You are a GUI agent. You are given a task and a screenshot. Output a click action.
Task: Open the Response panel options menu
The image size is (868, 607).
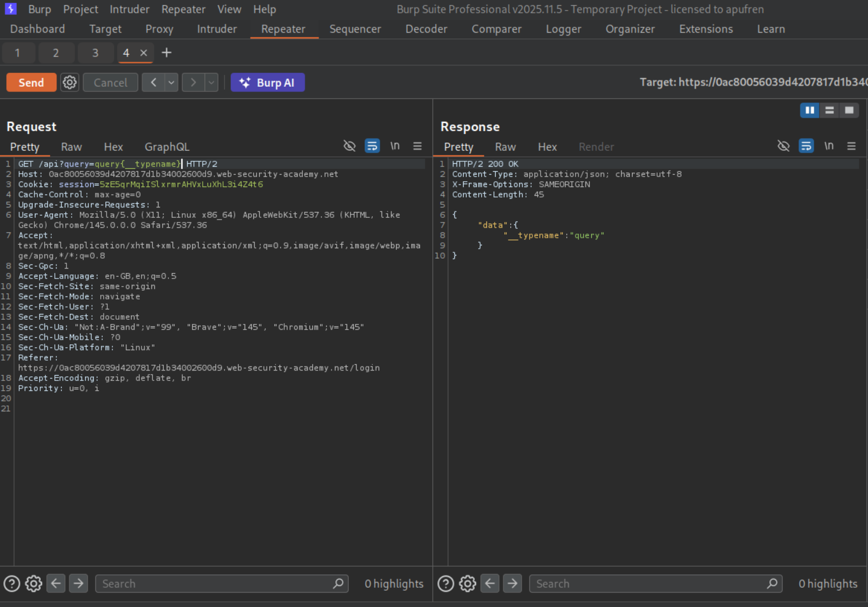point(851,146)
